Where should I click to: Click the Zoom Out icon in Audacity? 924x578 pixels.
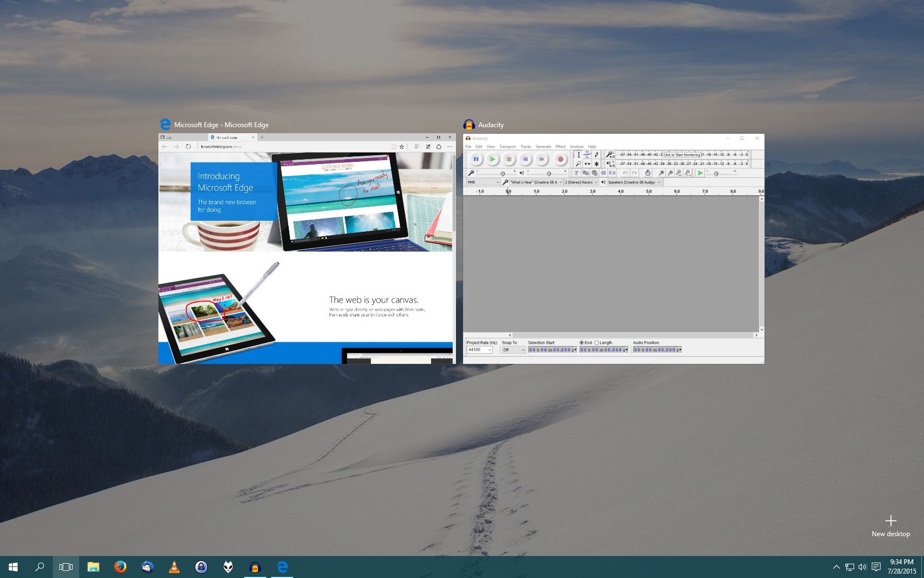[x=670, y=173]
